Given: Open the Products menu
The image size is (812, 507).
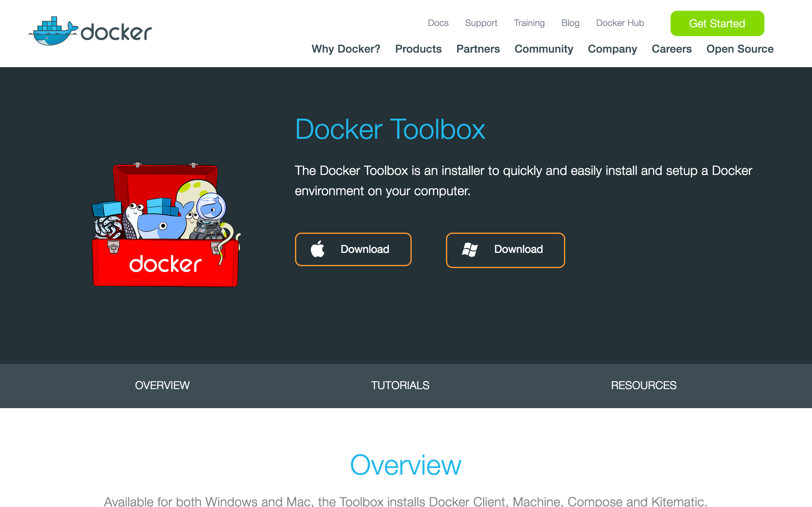Looking at the screenshot, I should 418,49.
